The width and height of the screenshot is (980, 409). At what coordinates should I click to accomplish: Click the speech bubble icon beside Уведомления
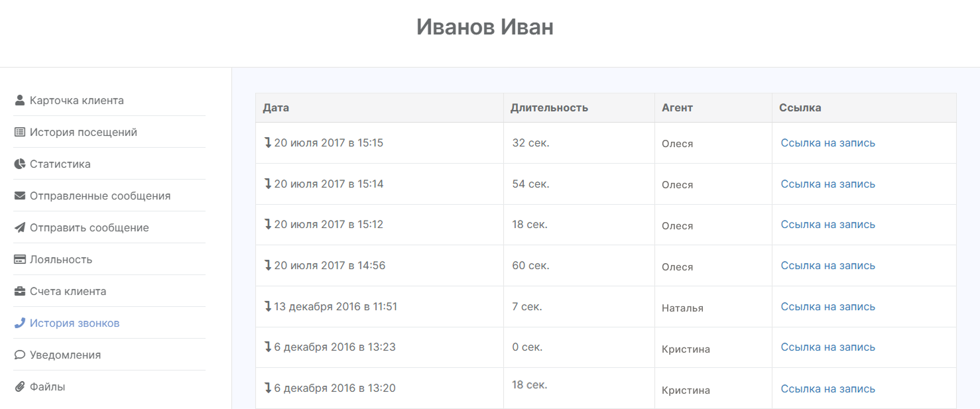point(20,355)
